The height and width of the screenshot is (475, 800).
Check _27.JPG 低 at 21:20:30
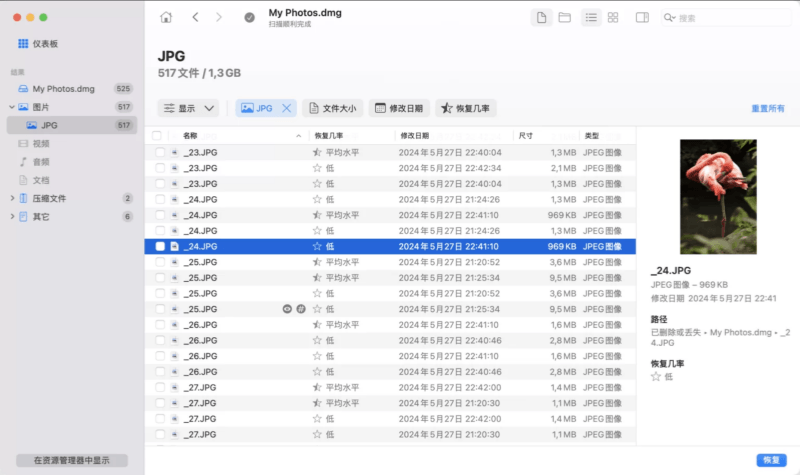point(160,434)
